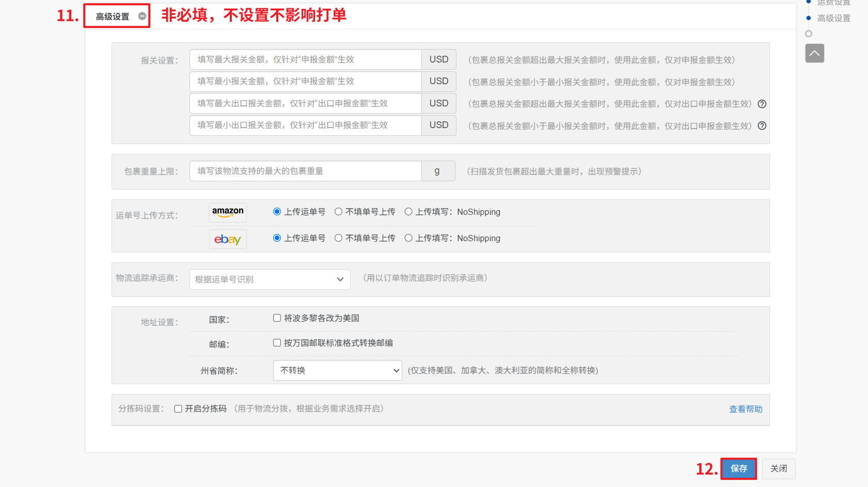Select NoShipping upload option for eBay
The height and width of the screenshot is (487, 868).
click(x=408, y=238)
